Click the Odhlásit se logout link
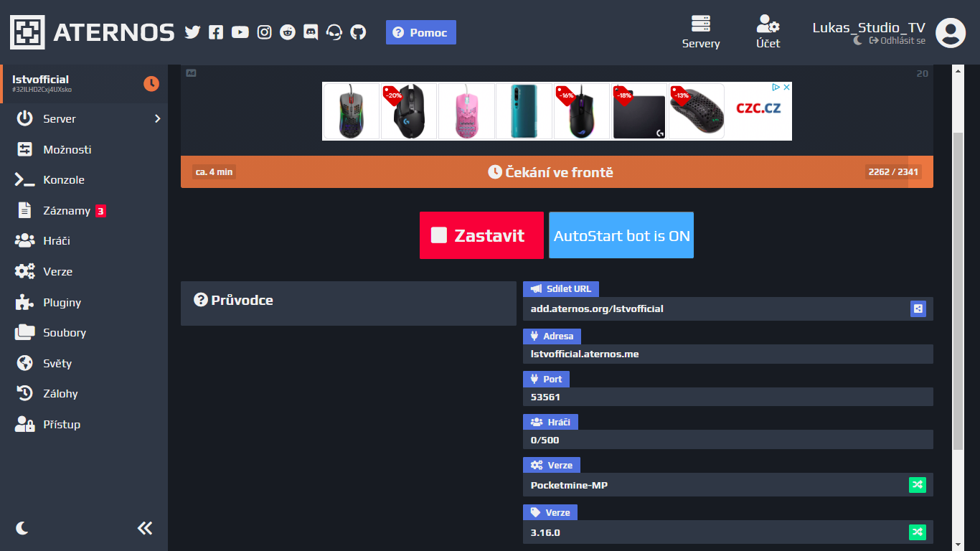The width and height of the screenshot is (980, 551). coord(897,41)
